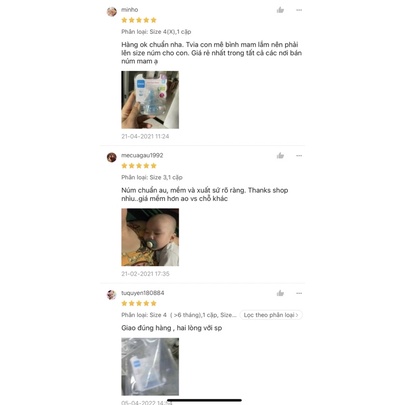Tap mecuagau1992's five-star rating
Viewport: 405px width, 405px height.
[x=139, y=166]
